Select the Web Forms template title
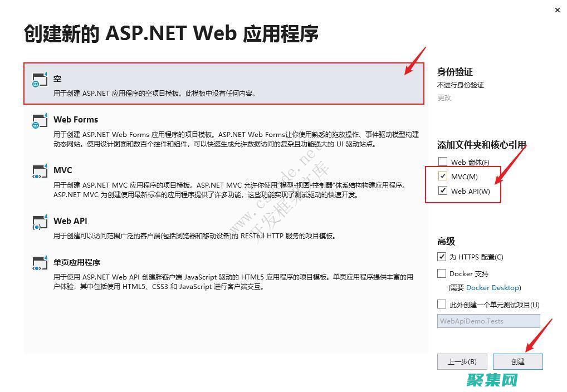 tap(76, 120)
